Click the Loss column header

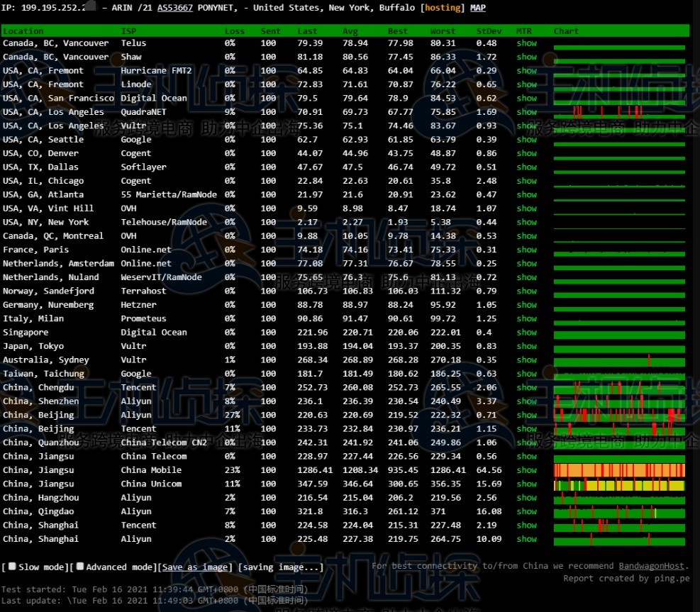coord(234,31)
